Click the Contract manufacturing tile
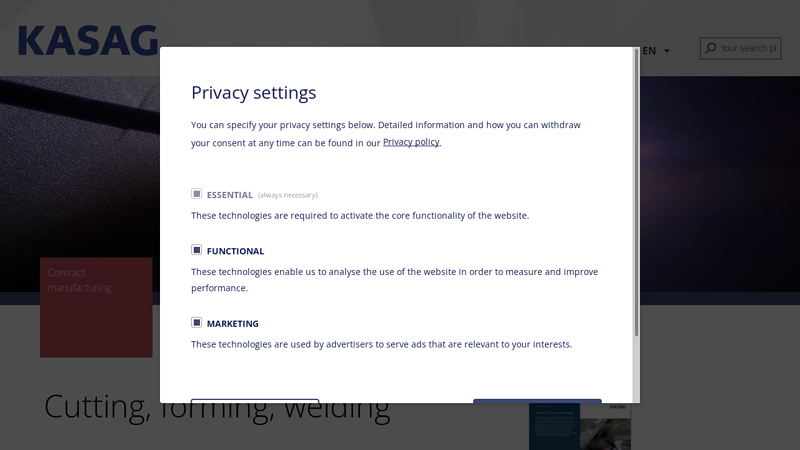The height and width of the screenshot is (450, 800). point(96,307)
